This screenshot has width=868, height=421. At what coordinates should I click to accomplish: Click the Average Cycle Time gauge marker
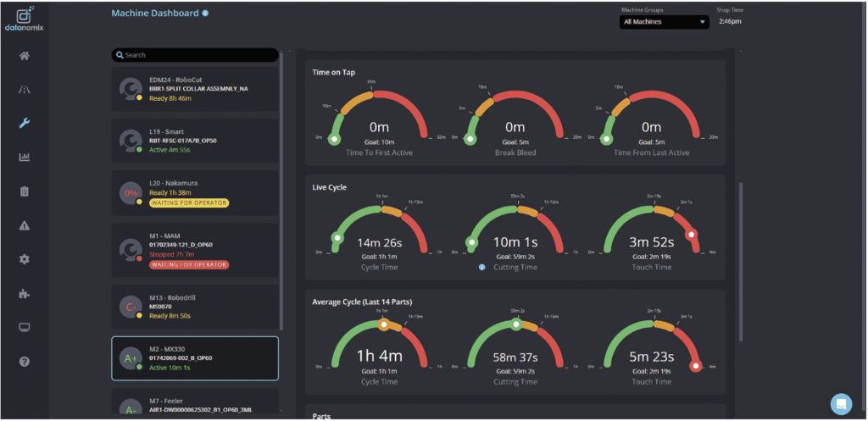384,324
